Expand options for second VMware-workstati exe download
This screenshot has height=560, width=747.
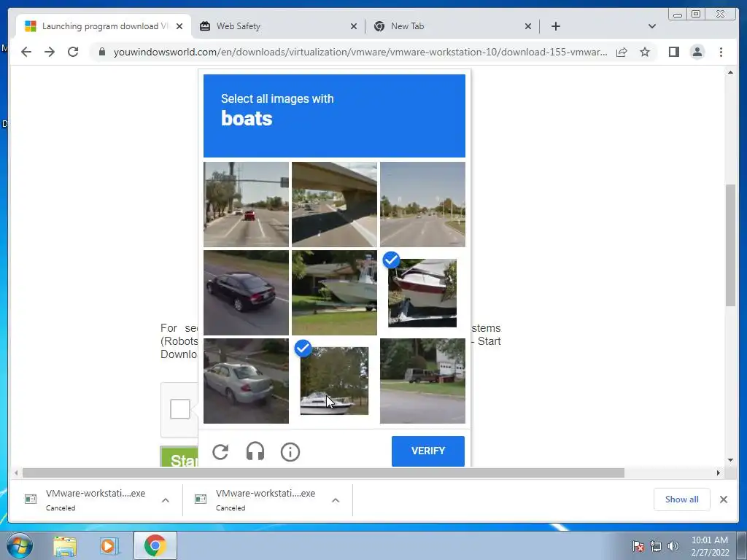[x=336, y=500]
